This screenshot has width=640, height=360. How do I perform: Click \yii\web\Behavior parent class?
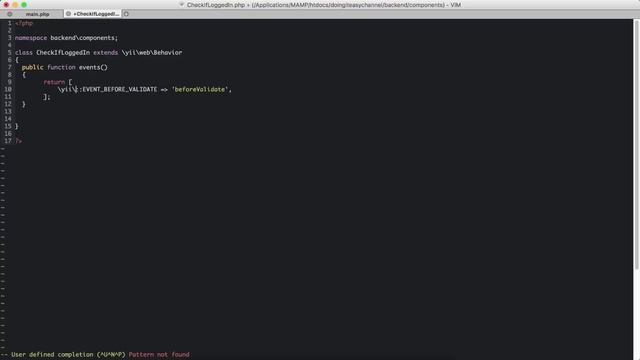pos(152,53)
